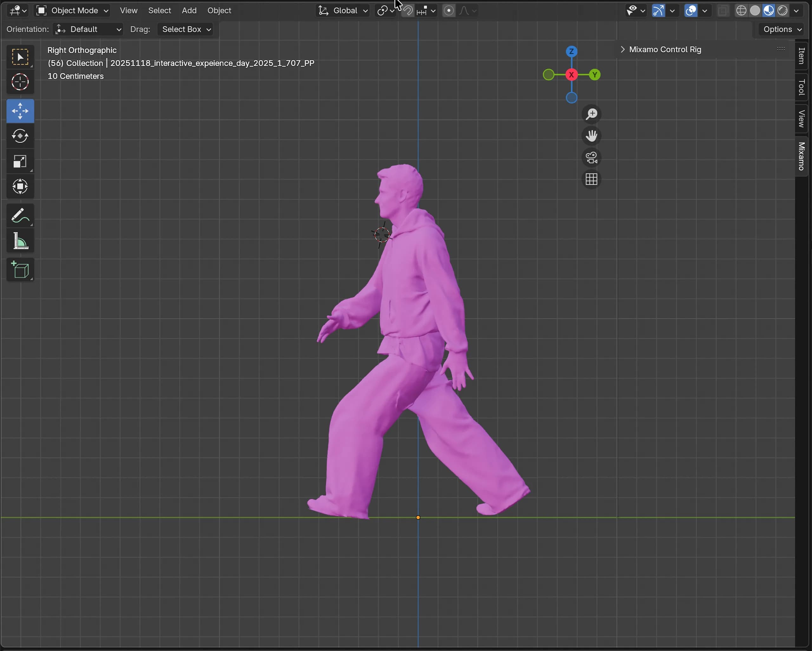Open the Global transform orientation dropdown
Image resolution: width=812 pixels, height=651 pixels.
point(342,10)
